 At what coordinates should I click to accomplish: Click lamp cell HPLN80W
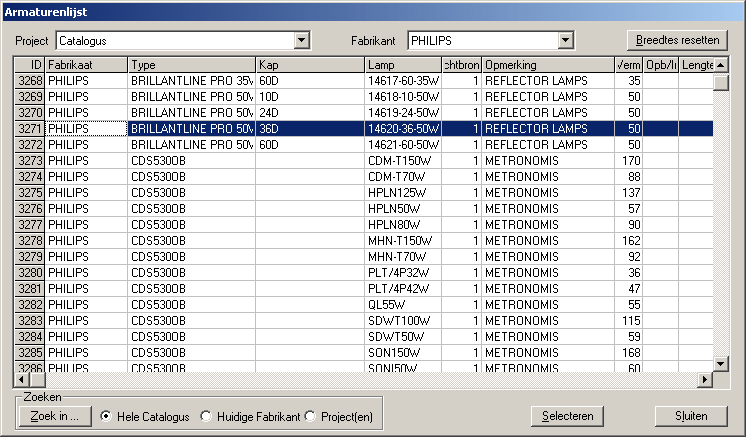click(x=403, y=225)
